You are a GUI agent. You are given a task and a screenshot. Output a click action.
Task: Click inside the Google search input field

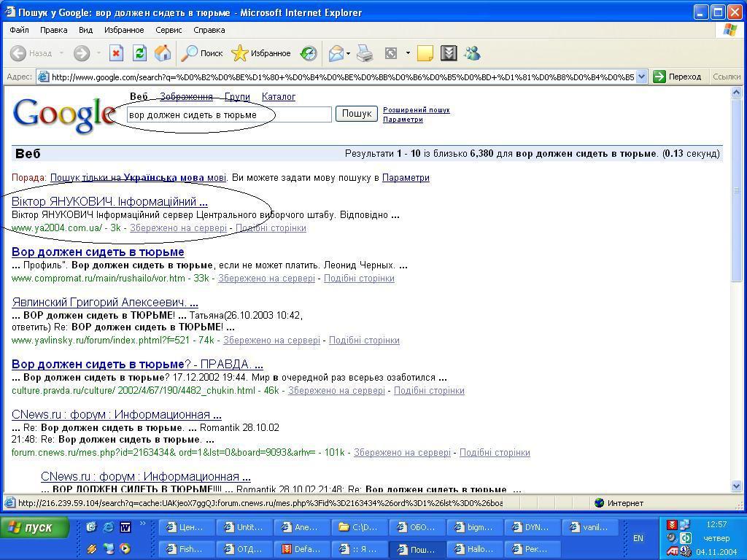point(226,114)
